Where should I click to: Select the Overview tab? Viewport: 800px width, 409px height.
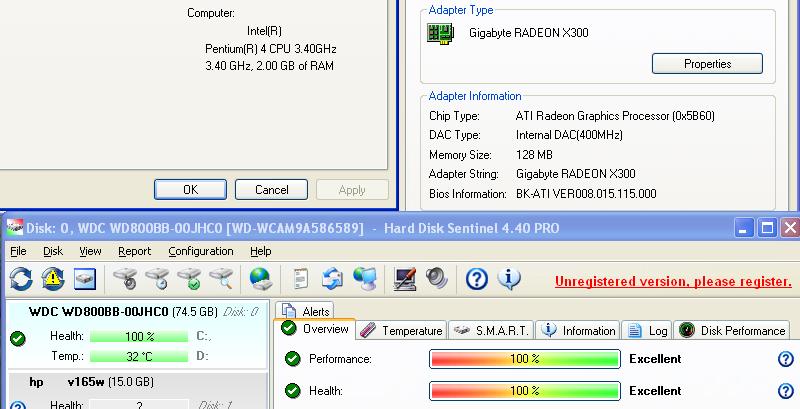pyautogui.click(x=315, y=328)
